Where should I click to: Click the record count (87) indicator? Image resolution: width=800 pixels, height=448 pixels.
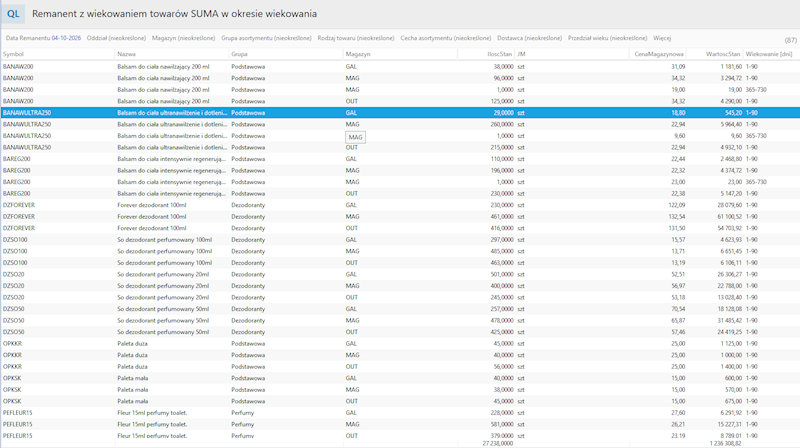[x=790, y=40]
